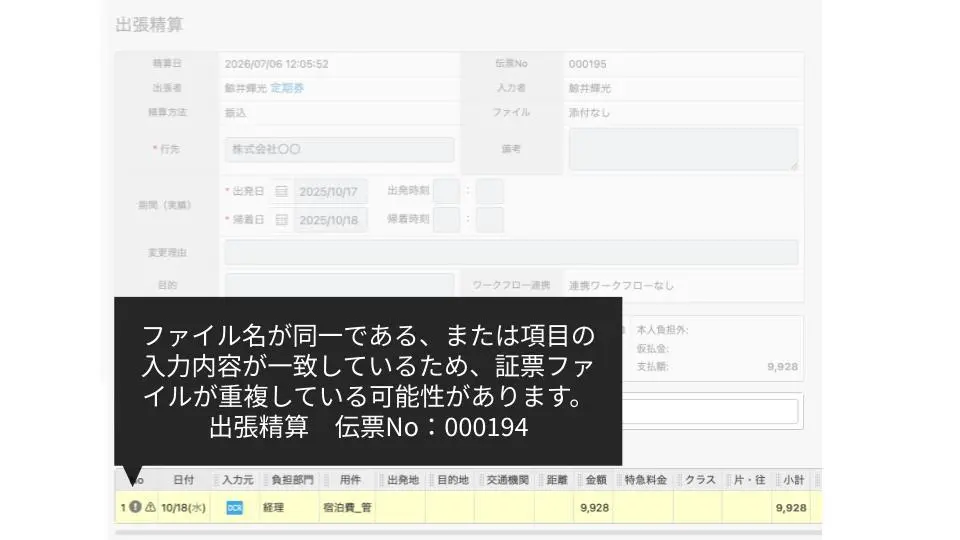Select the 経理 department cell
This screenshot has height=540, width=960.
290,508
